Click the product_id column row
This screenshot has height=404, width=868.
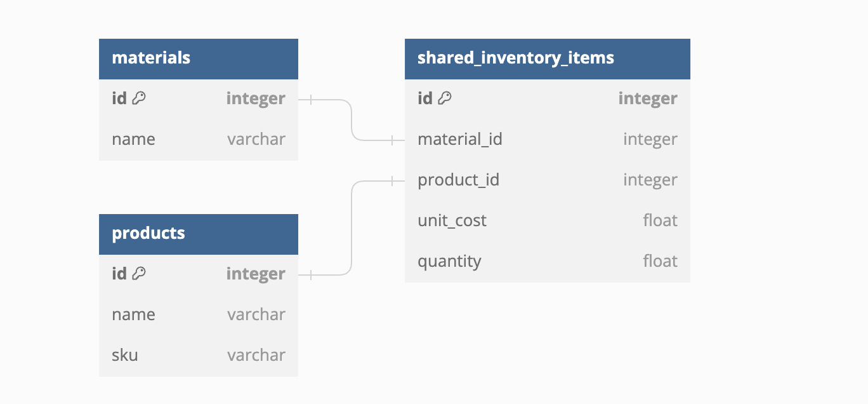547,180
